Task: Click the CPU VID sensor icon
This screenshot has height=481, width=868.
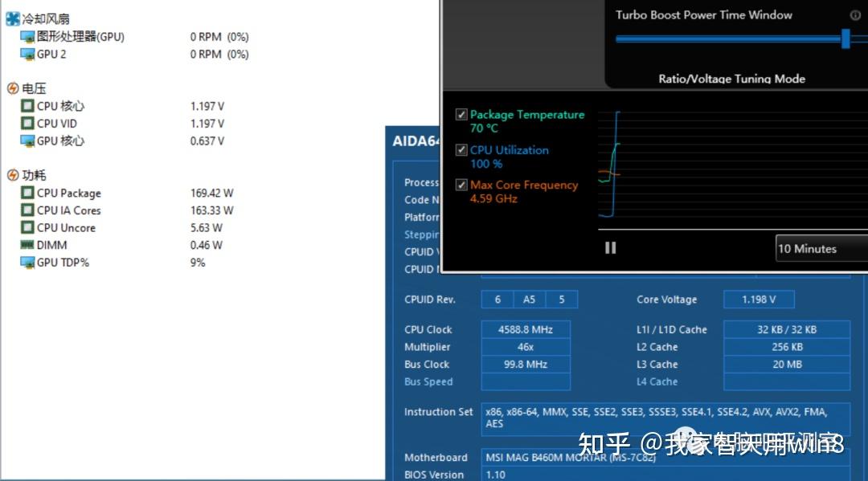Action: click(x=27, y=123)
